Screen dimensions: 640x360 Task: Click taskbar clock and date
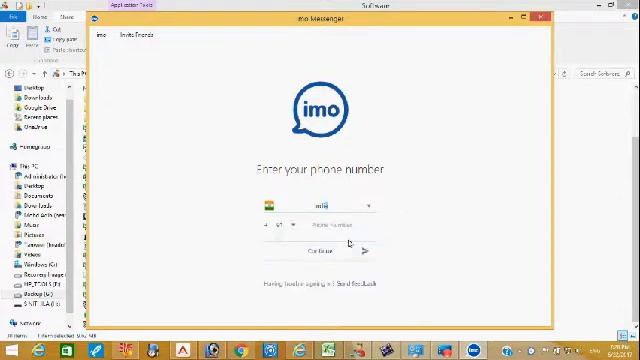point(620,351)
